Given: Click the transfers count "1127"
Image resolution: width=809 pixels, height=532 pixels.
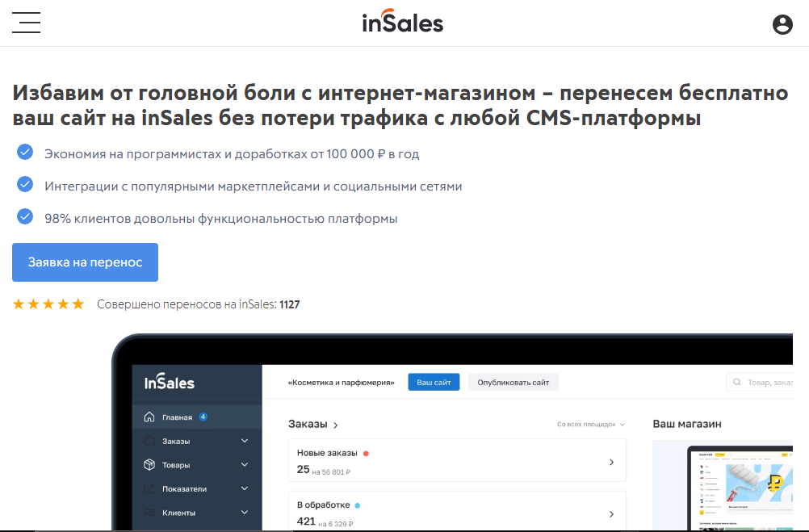Looking at the screenshot, I should click(x=289, y=304).
